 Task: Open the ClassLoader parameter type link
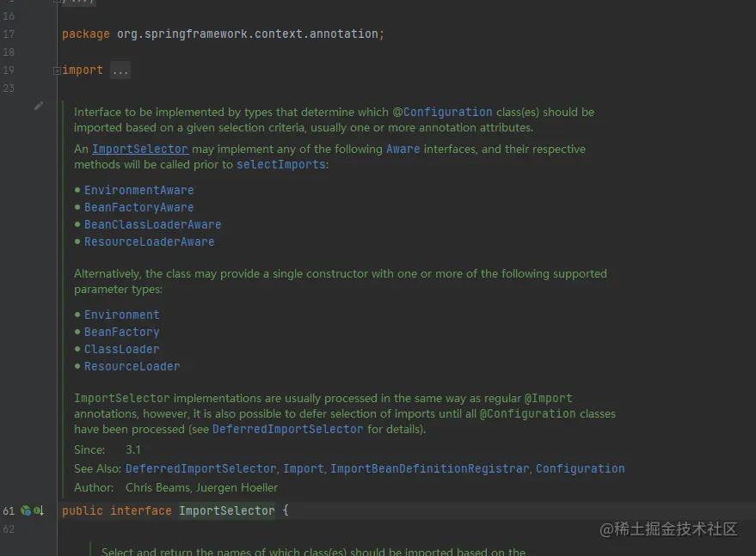click(122, 349)
